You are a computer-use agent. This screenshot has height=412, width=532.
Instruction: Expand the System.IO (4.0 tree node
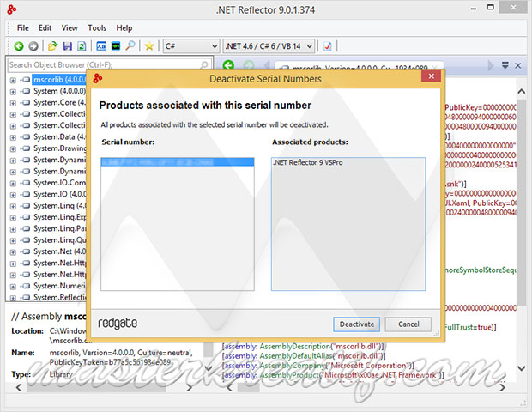13,195
